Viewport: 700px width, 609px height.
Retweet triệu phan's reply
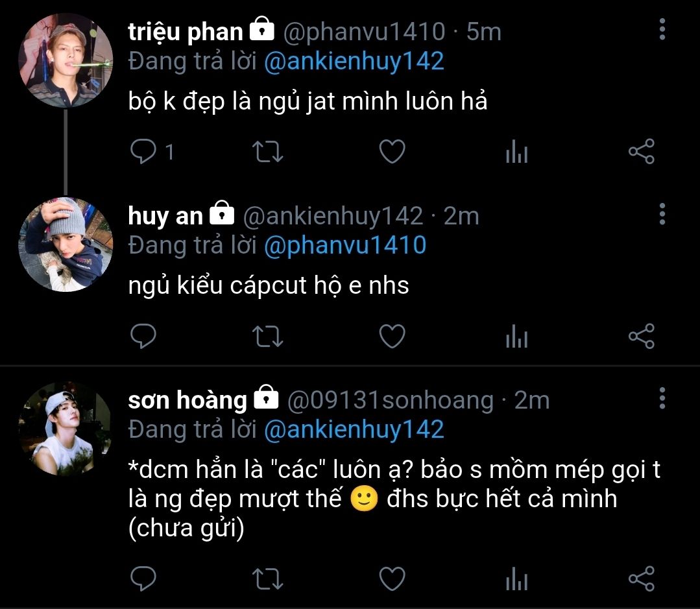click(x=267, y=152)
